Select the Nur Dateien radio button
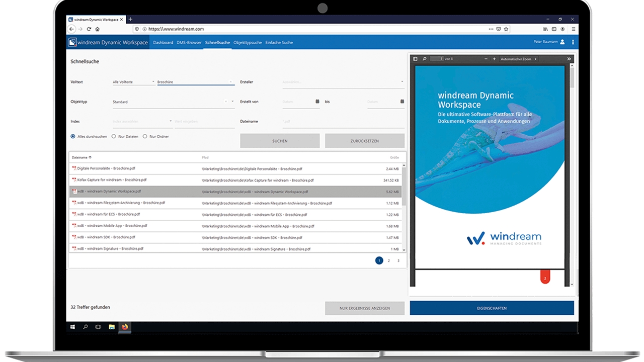This screenshot has height=362, width=644. tap(114, 136)
